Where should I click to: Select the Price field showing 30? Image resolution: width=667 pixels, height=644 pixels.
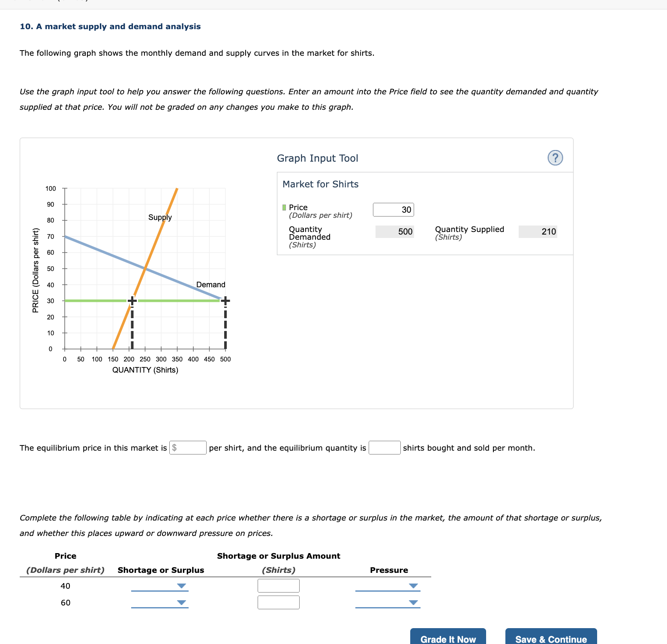tap(394, 209)
